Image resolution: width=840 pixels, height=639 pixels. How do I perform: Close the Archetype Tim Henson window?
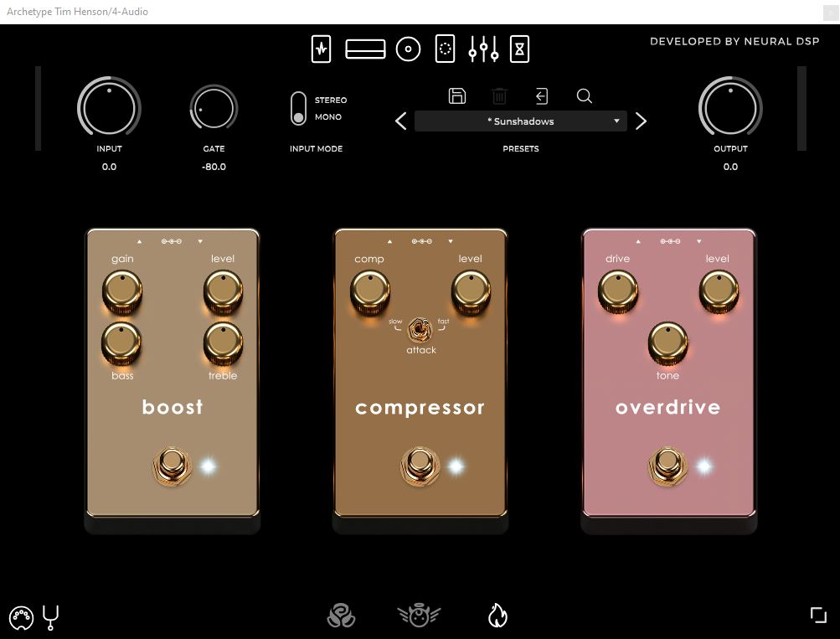(x=831, y=13)
